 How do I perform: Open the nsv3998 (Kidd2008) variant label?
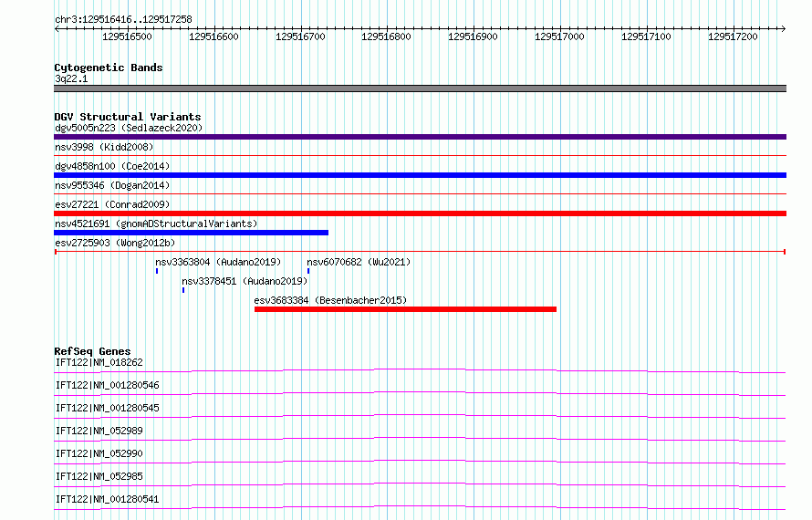(x=104, y=147)
